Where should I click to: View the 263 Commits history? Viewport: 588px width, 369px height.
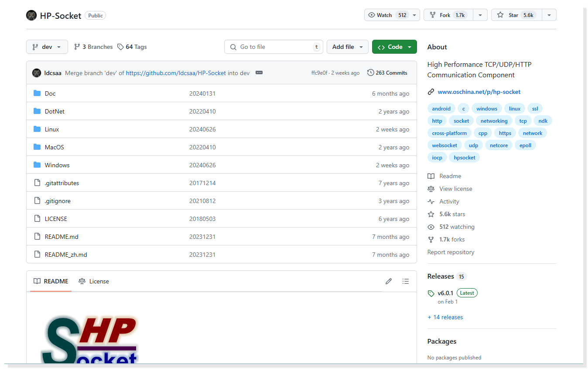point(387,73)
